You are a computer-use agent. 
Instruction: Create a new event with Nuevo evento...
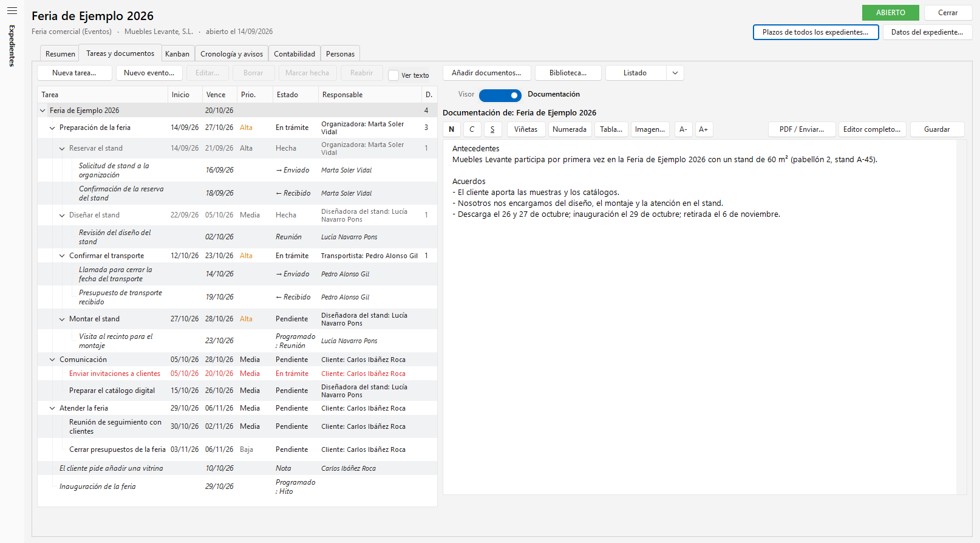point(149,73)
